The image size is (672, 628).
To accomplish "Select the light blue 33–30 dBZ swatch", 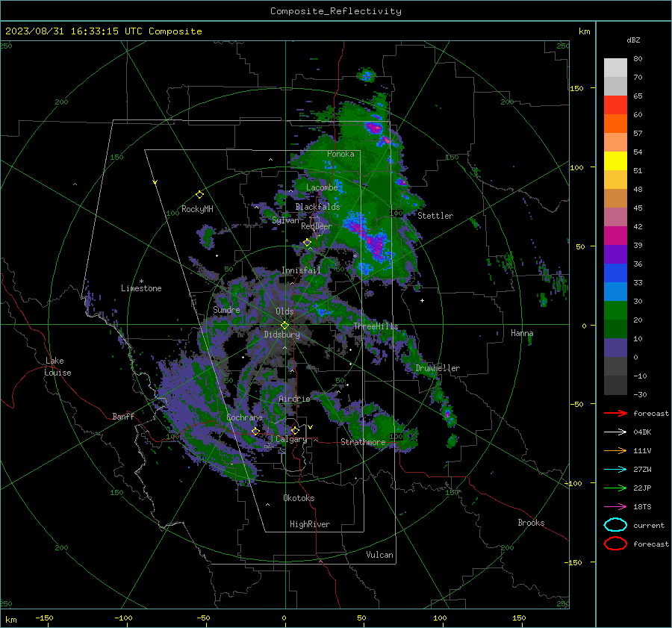I will click(615, 291).
